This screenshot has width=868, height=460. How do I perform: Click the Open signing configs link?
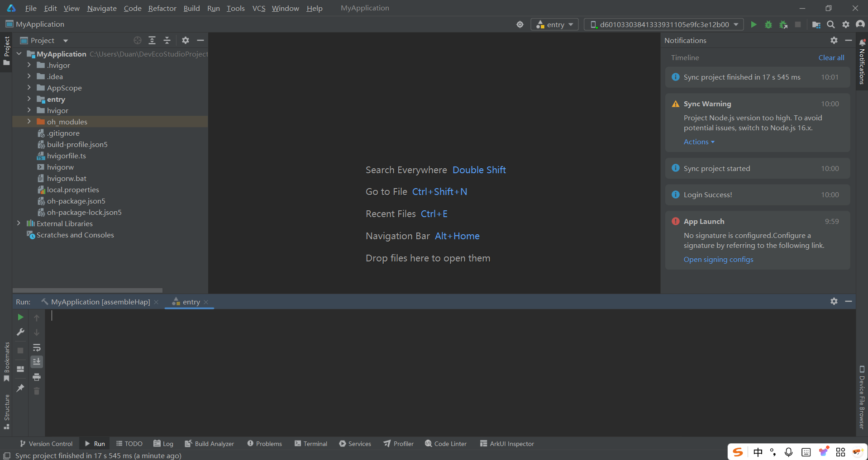pyautogui.click(x=718, y=259)
